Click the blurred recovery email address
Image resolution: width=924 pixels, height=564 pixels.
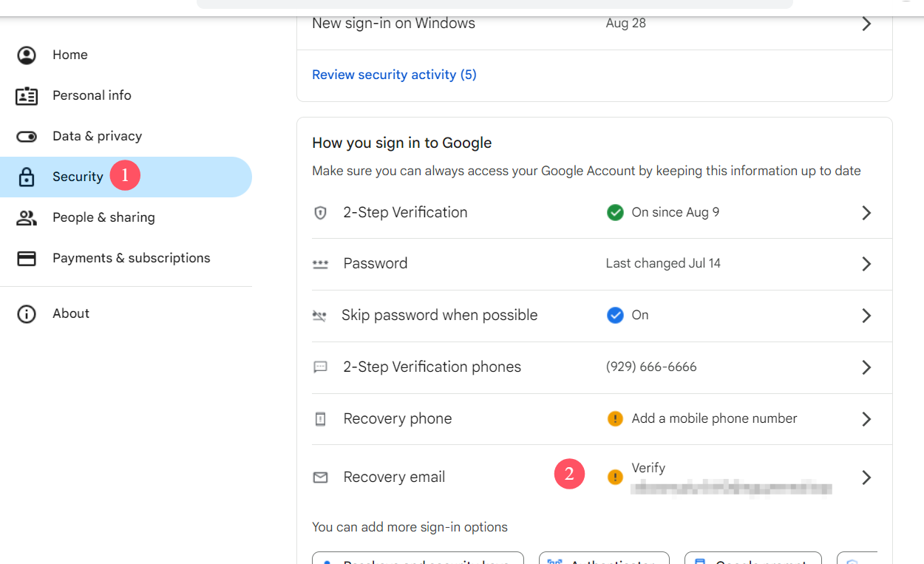click(x=732, y=488)
